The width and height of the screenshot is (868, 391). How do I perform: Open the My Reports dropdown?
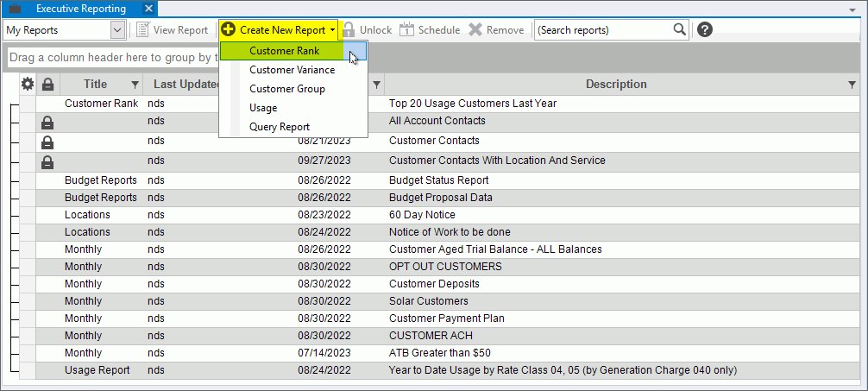(117, 30)
